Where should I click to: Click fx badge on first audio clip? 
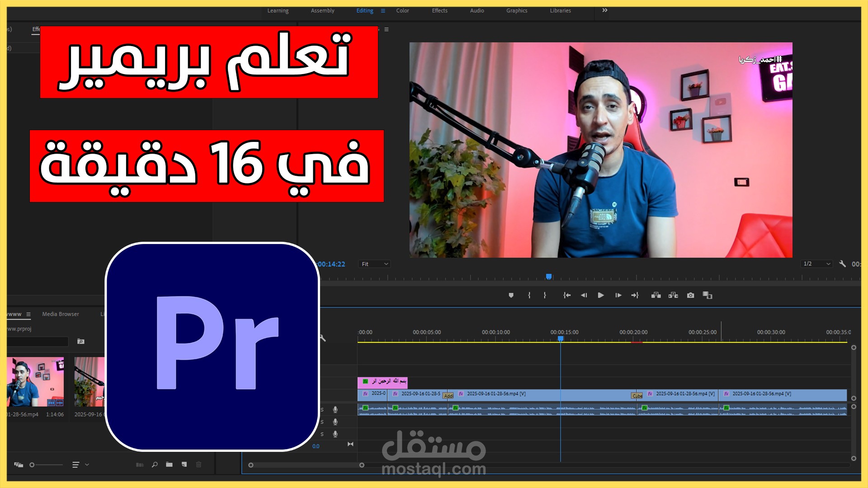(x=365, y=408)
